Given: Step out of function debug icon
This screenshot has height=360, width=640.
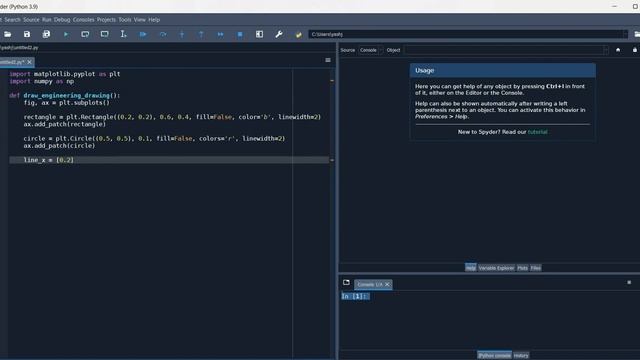Looking at the screenshot, I should click(x=201, y=34).
